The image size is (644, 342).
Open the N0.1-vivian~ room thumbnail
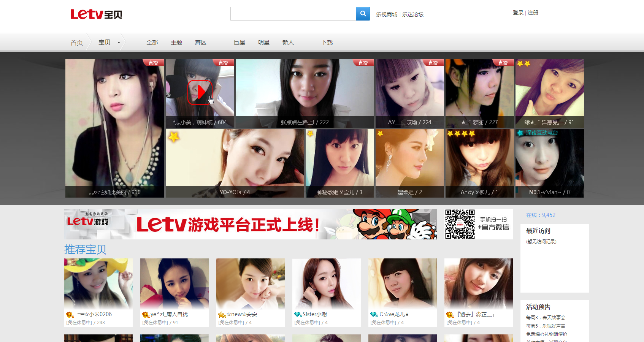point(550,163)
